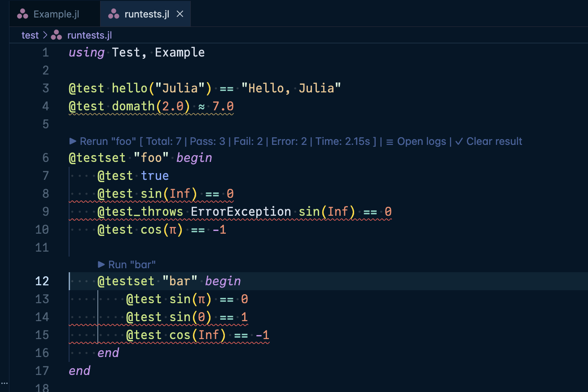Click the final "end" on line 17
588x392 pixels.
click(x=79, y=371)
